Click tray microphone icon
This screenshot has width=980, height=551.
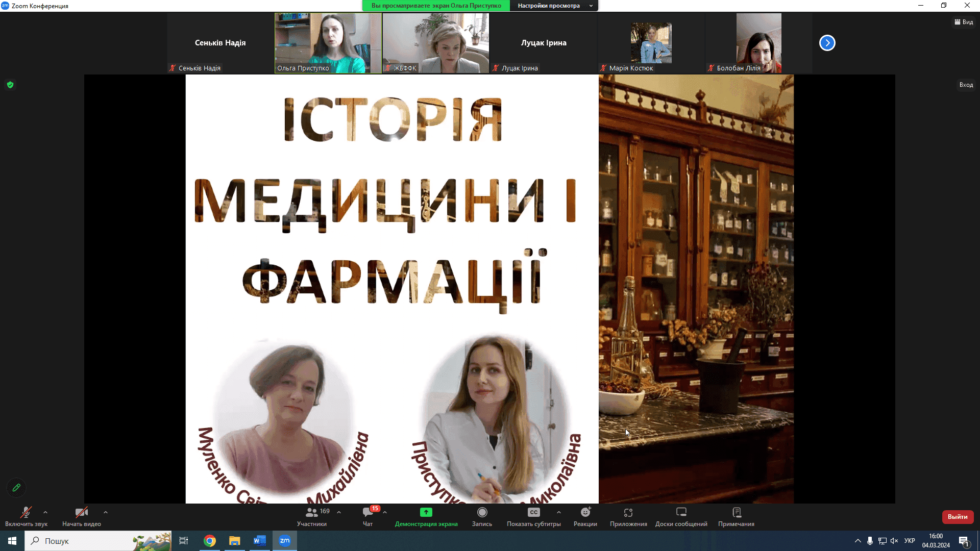point(870,541)
